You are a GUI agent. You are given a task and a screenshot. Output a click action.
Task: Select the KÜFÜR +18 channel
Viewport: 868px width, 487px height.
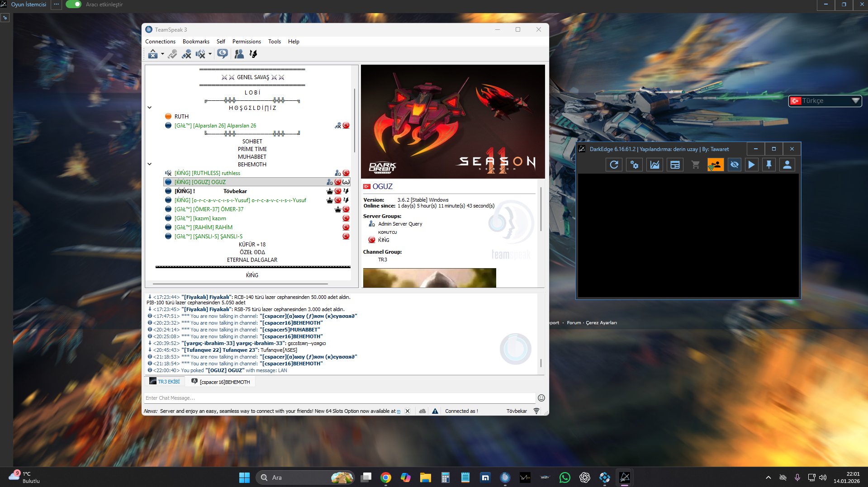[x=252, y=245]
